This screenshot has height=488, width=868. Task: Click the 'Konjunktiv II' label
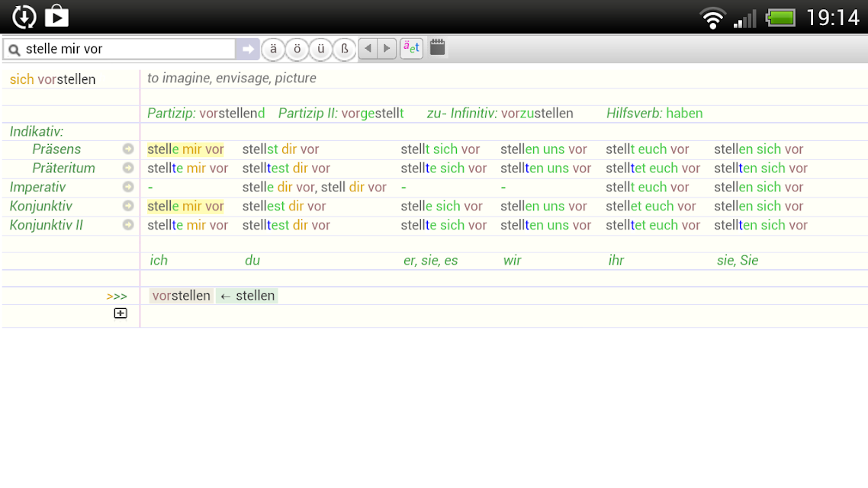(46, 225)
